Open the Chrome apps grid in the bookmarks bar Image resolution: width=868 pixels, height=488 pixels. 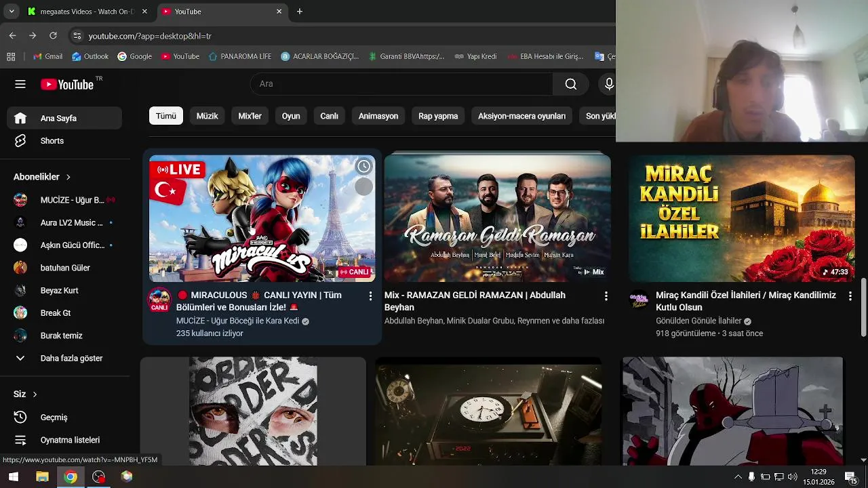pyautogui.click(x=11, y=56)
